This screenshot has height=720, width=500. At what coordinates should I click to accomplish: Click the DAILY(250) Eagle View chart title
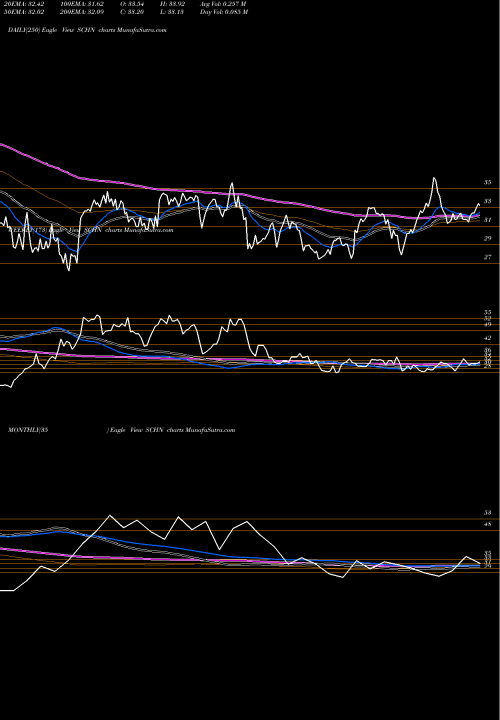[87, 30]
